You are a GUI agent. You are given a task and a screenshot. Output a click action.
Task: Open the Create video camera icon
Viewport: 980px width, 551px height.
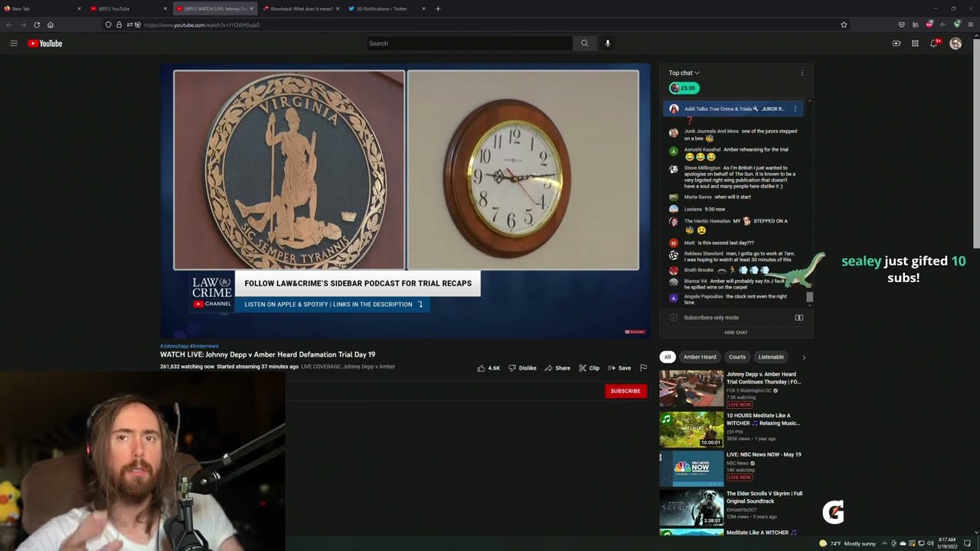(x=897, y=44)
